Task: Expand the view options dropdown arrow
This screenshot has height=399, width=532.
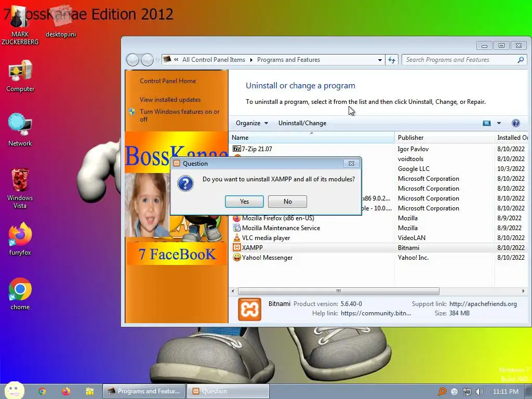Action: tap(499, 123)
